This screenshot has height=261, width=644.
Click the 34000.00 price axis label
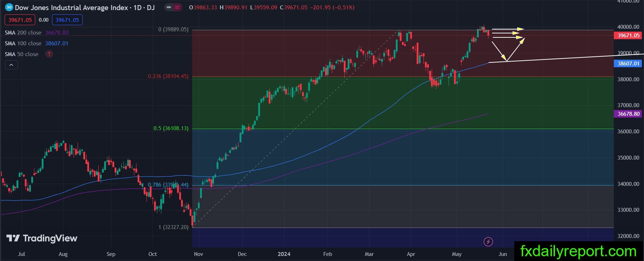(628, 184)
